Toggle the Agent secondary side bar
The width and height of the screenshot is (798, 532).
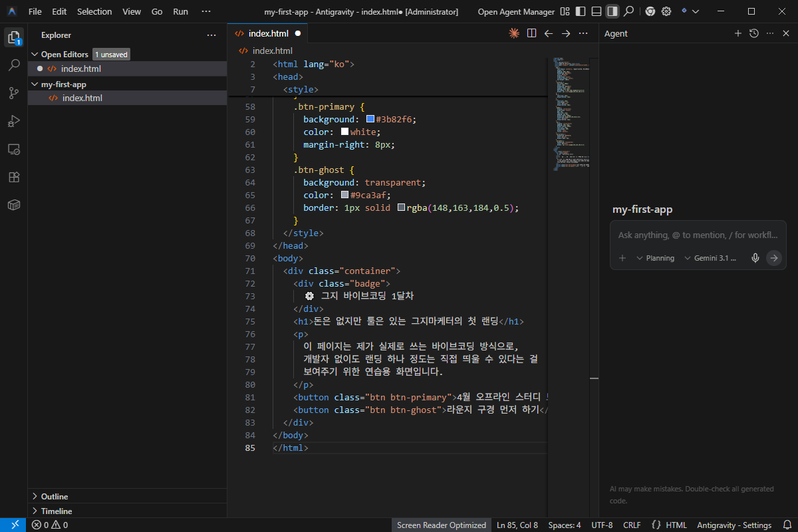pyautogui.click(x=612, y=11)
